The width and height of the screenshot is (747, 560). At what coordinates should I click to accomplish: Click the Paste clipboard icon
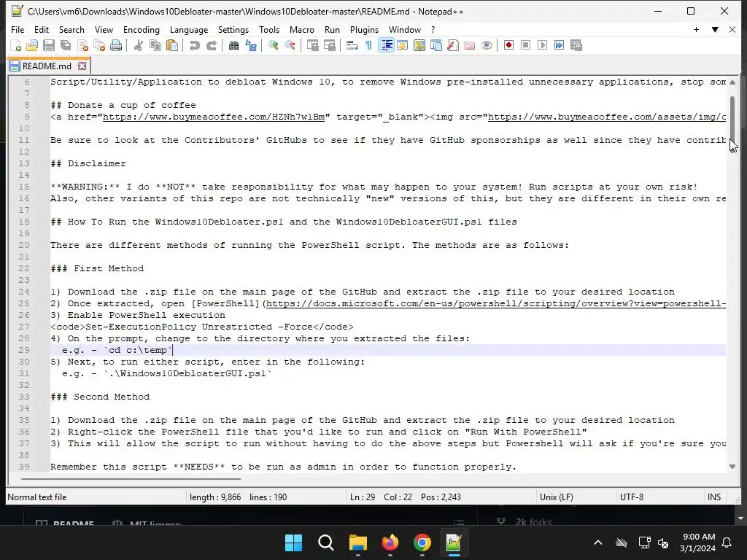tap(172, 45)
